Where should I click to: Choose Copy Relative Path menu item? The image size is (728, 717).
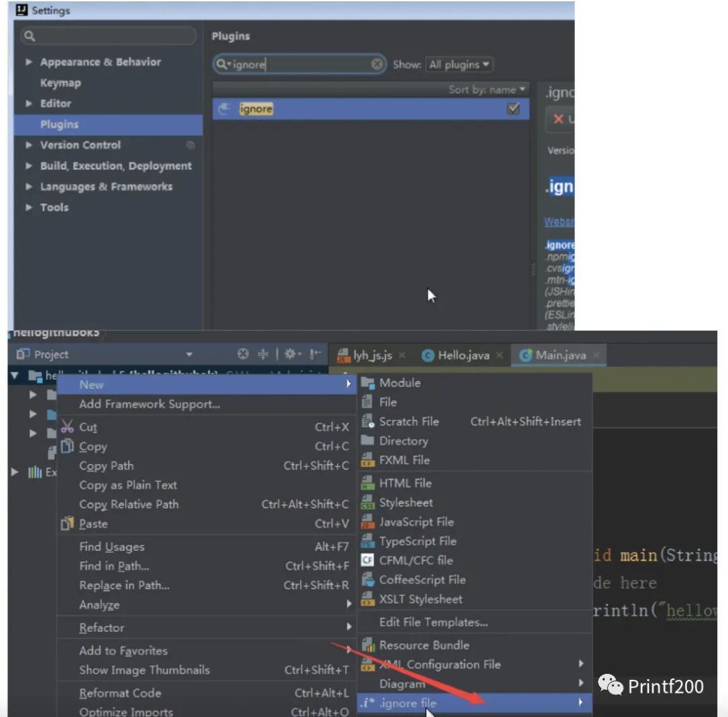point(207,504)
